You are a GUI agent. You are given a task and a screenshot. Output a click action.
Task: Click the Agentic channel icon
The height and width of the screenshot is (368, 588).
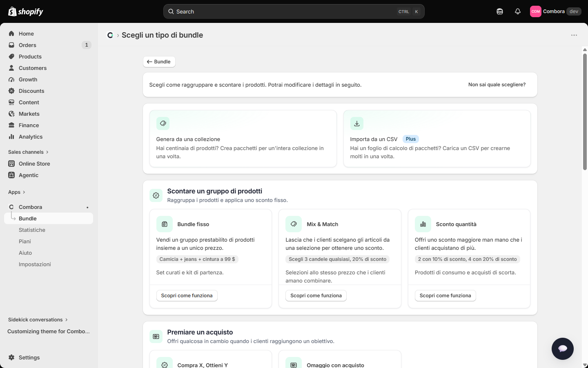(x=11, y=175)
